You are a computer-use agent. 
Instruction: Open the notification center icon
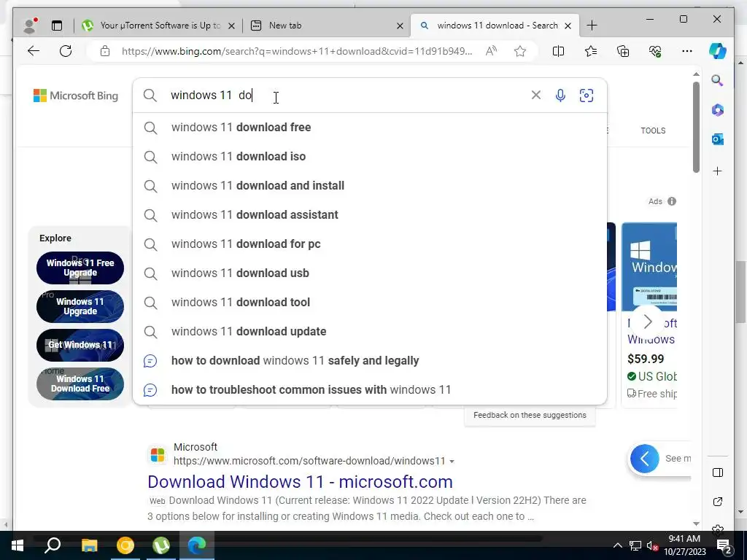(x=724, y=545)
